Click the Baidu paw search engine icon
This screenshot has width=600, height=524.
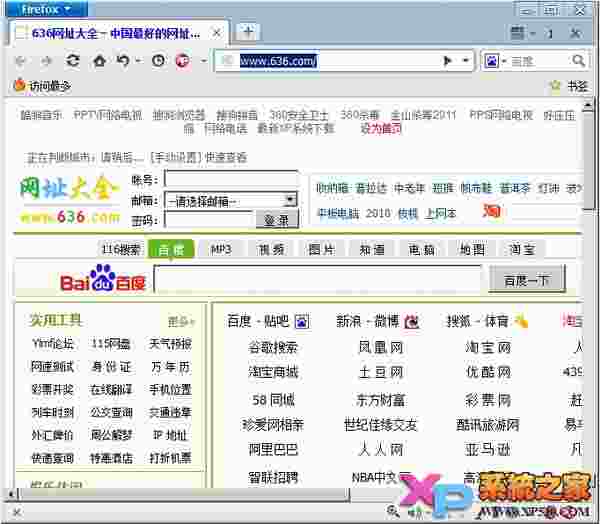tap(491, 60)
